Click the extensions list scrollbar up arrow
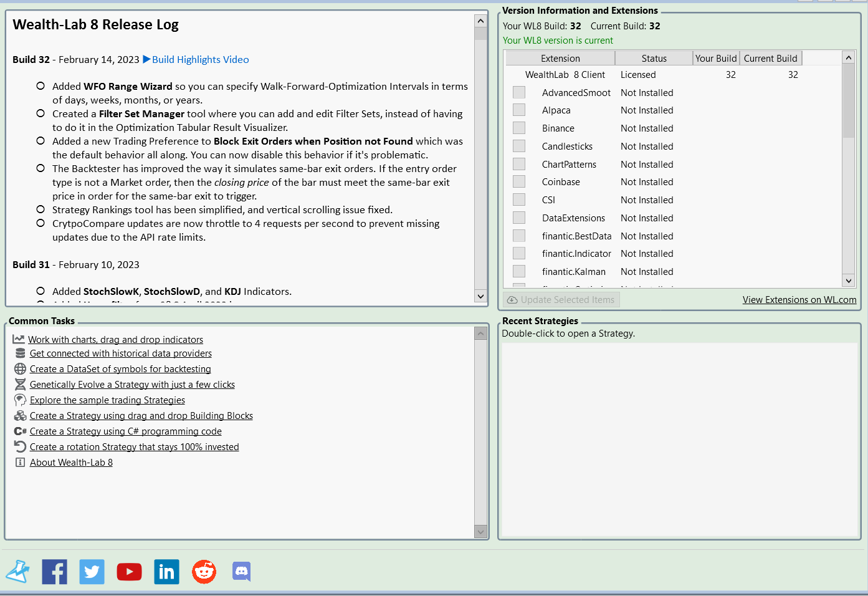 click(x=849, y=57)
